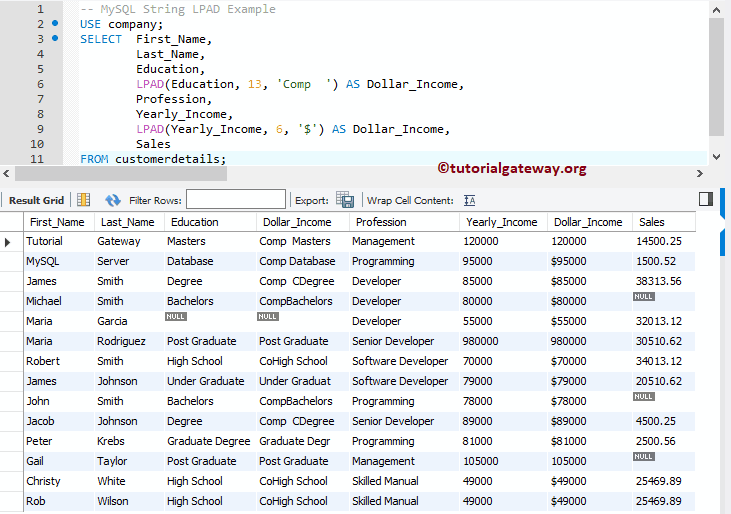Click breakpoint marker on line 3
731x514 pixels.
pos(55,38)
